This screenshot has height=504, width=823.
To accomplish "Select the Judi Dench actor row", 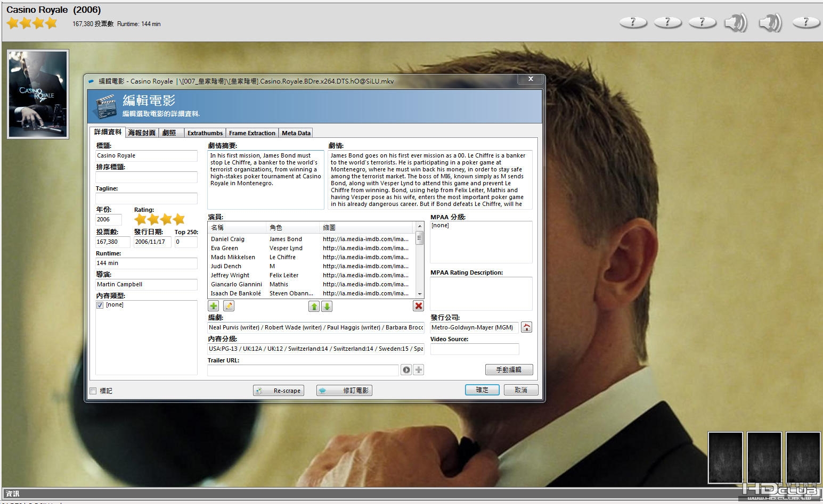I will [312, 266].
